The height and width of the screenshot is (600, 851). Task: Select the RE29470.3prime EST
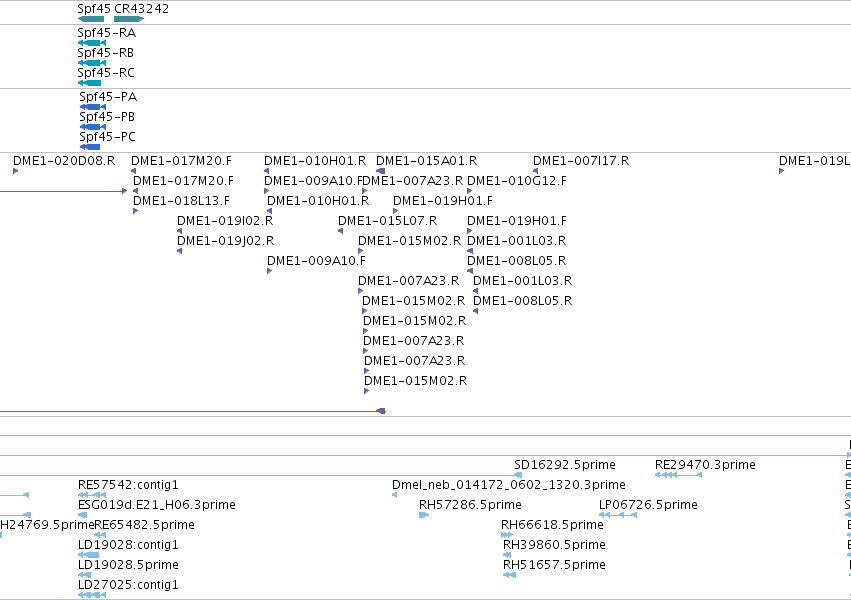pyautogui.click(x=678, y=475)
